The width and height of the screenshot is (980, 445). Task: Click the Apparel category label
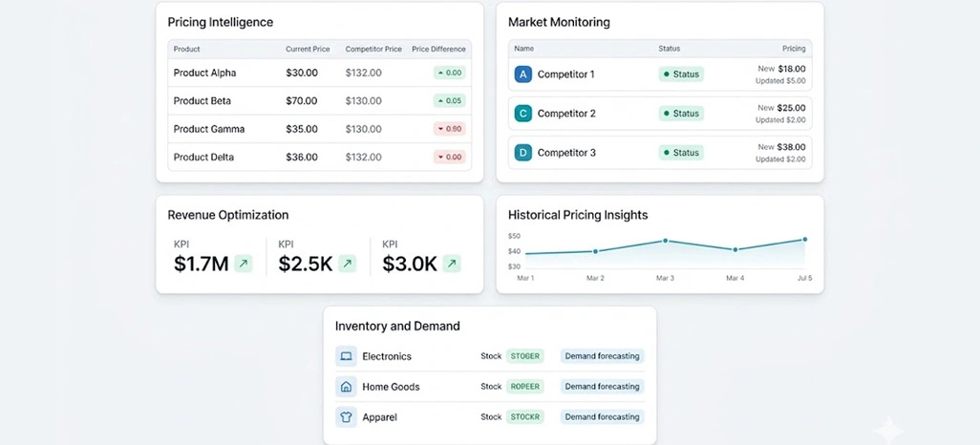click(x=380, y=417)
